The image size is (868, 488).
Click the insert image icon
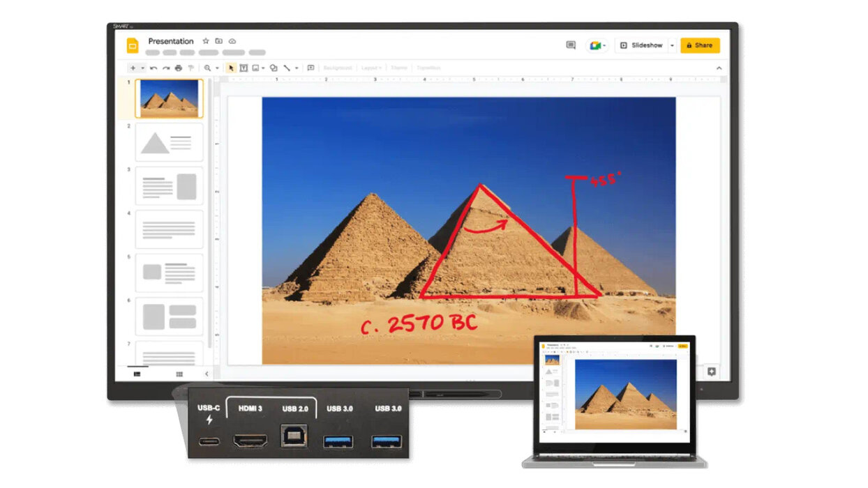[x=255, y=68]
